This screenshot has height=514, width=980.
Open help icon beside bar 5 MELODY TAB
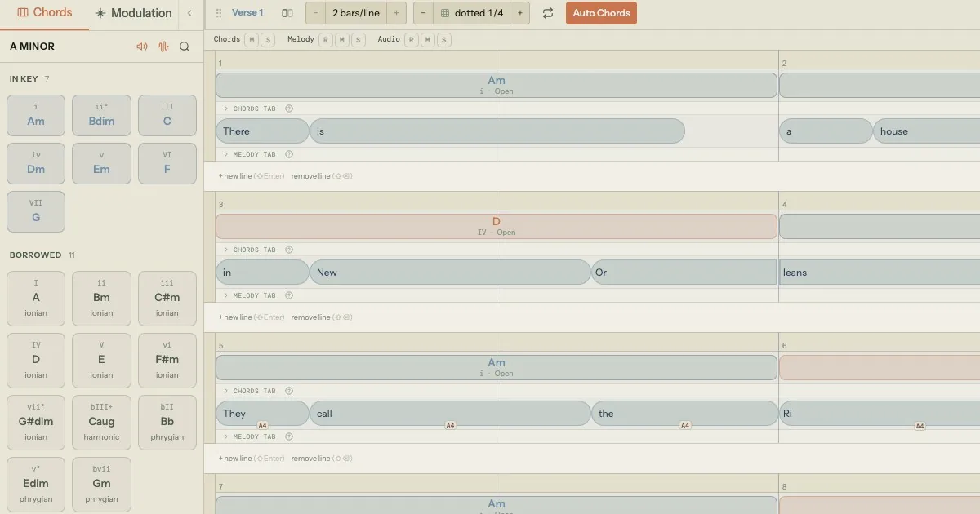[288, 436]
